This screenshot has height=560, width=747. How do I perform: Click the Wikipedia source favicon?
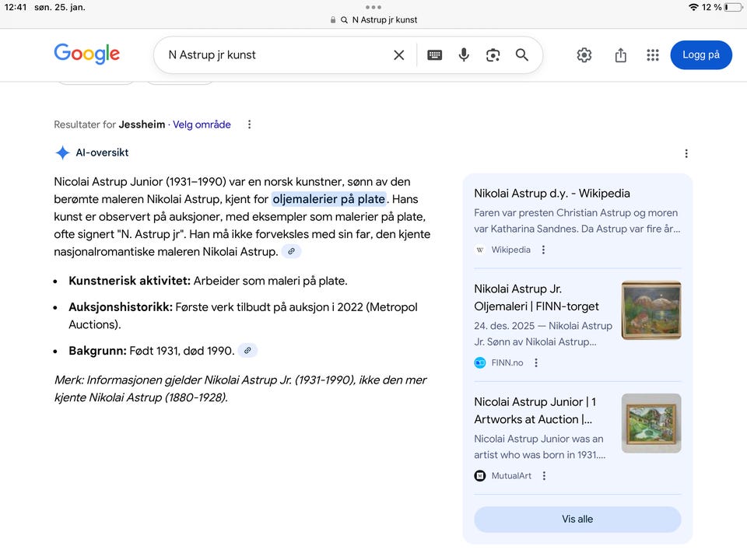(480, 250)
